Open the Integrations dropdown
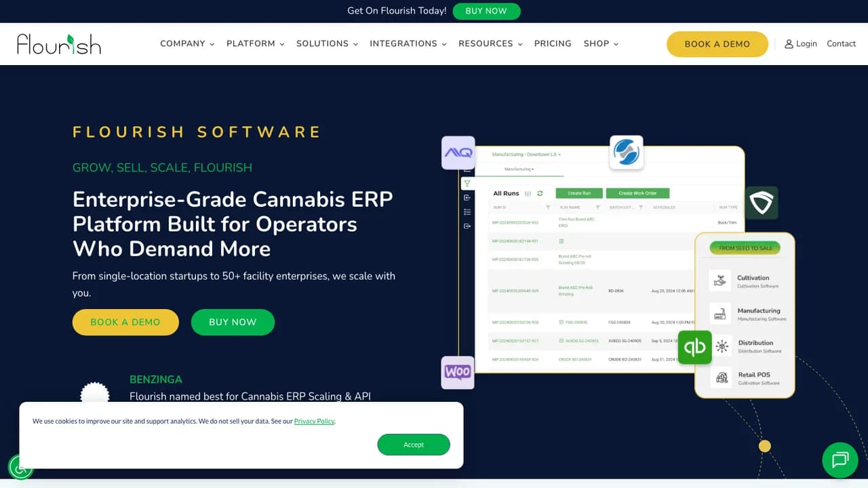This screenshot has height=488, width=868. coord(408,43)
